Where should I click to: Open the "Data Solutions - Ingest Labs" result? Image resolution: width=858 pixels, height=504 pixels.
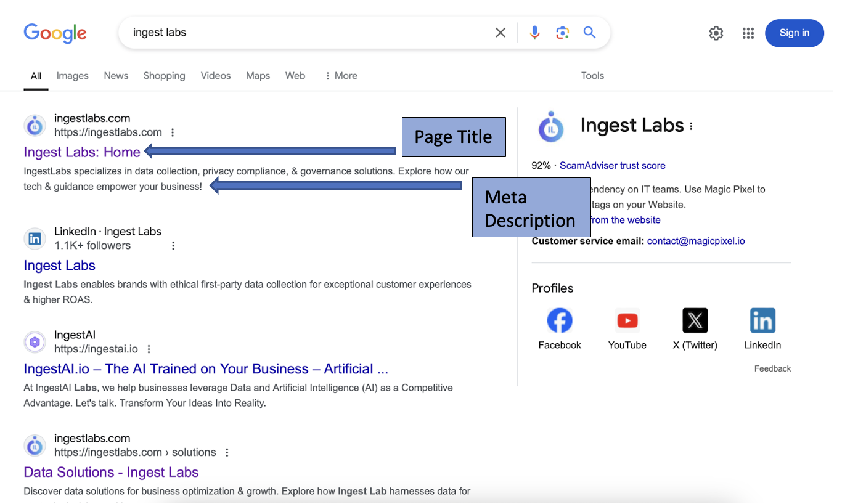click(111, 473)
